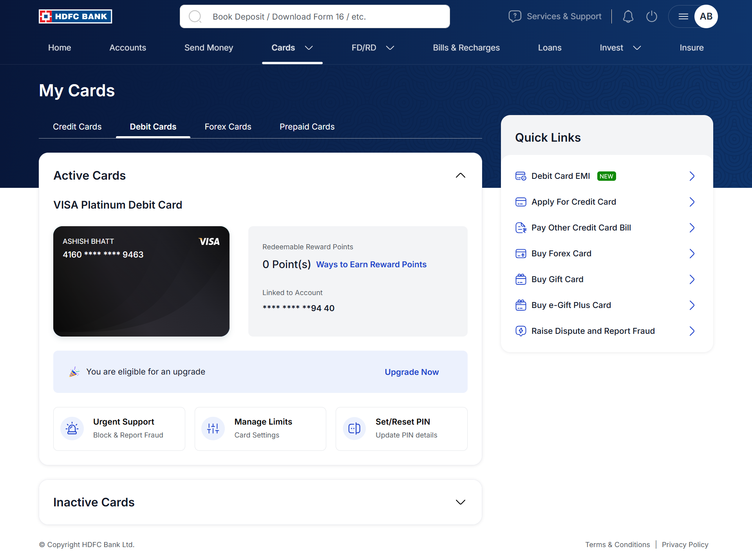The width and height of the screenshot is (752, 560).
Task: Open the Send Money menu
Action: pos(209,48)
